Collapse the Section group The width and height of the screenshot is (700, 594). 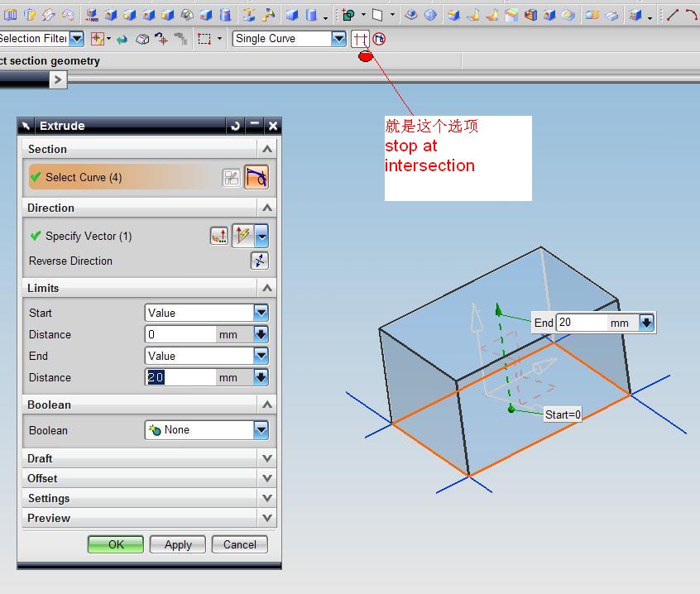(x=267, y=149)
